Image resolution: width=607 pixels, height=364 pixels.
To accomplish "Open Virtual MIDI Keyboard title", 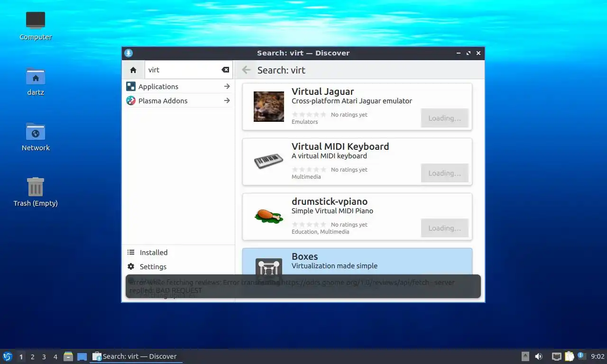I will [340, 146].
